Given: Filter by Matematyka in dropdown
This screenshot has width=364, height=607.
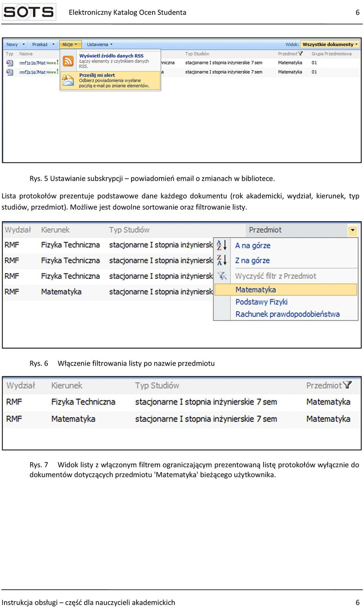Looking at the screenshot, I should point(286,289).
